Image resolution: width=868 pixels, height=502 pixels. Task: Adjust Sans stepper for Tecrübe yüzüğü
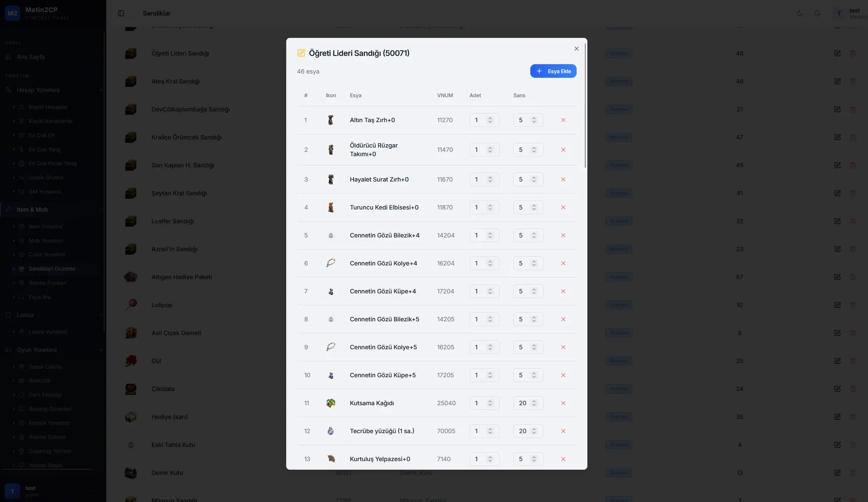534,431
